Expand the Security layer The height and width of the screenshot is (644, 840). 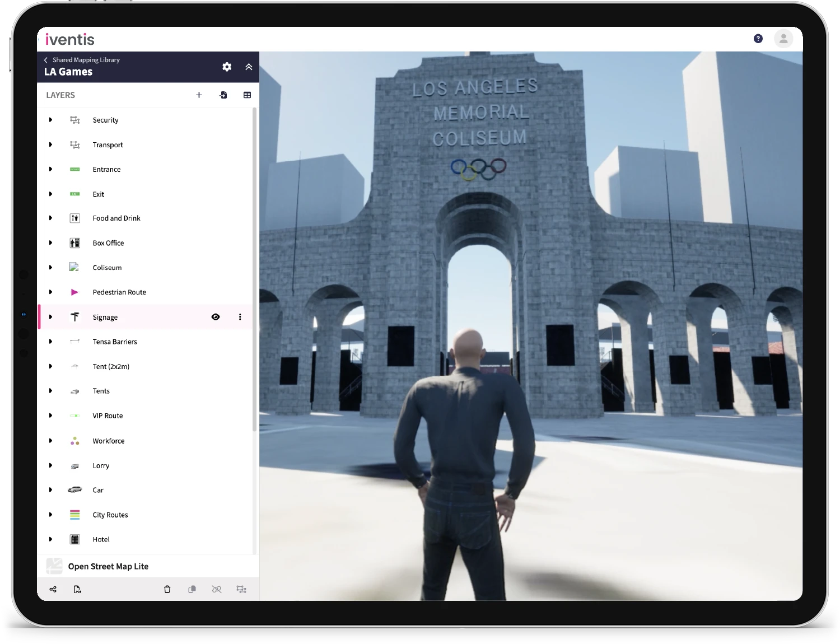click(50, 120)
